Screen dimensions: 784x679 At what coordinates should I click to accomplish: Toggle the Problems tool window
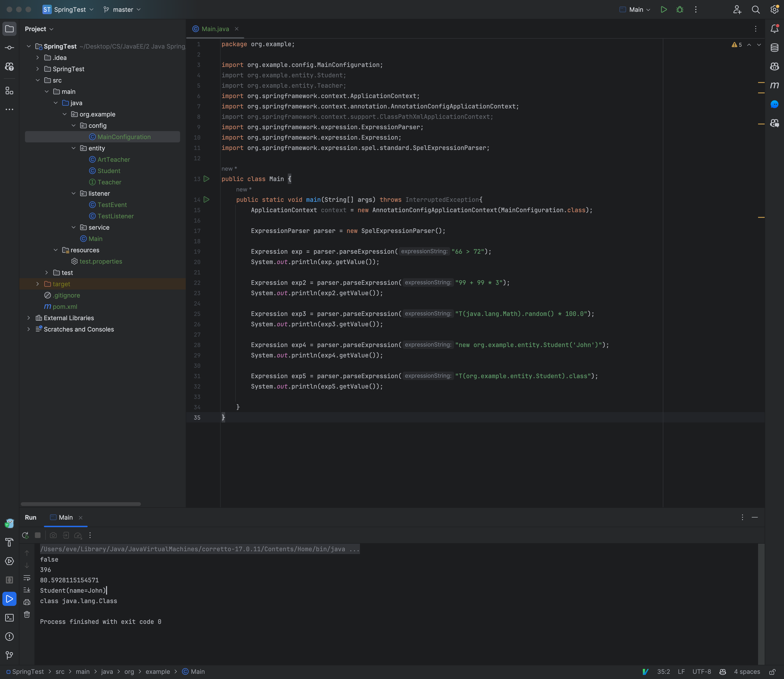(9, 637)
